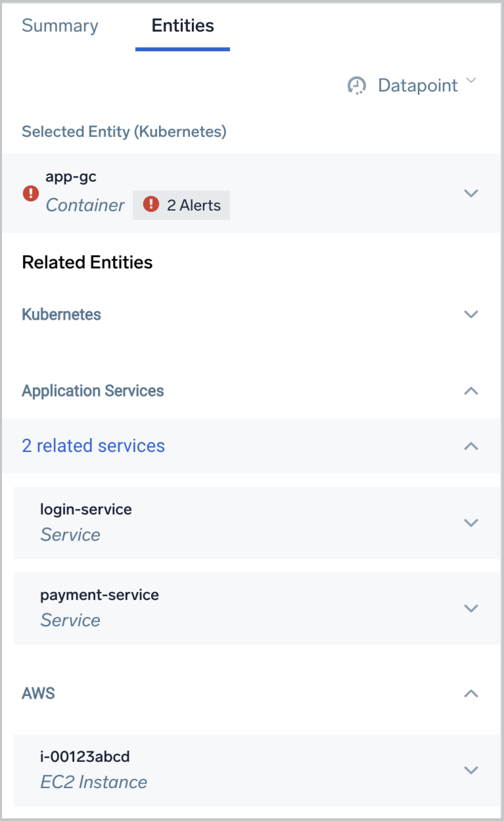
Task: Switch to the Summary tab
Action: 60,26
